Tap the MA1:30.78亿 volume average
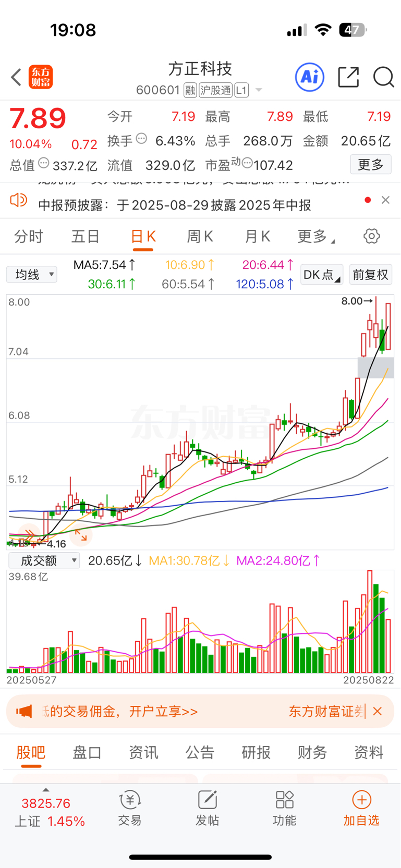 (x=189, y=560)
